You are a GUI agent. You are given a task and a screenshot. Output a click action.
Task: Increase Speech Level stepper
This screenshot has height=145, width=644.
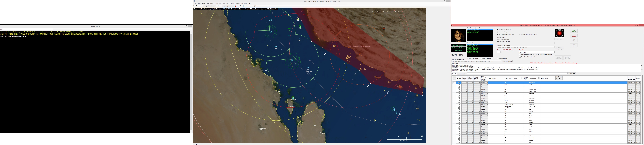coord(501,52)
